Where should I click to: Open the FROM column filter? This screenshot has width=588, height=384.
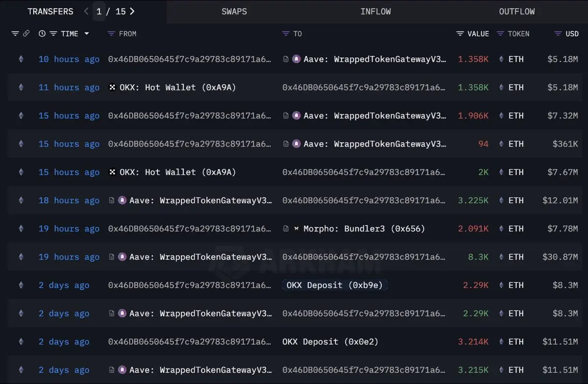tap(111, 34)
